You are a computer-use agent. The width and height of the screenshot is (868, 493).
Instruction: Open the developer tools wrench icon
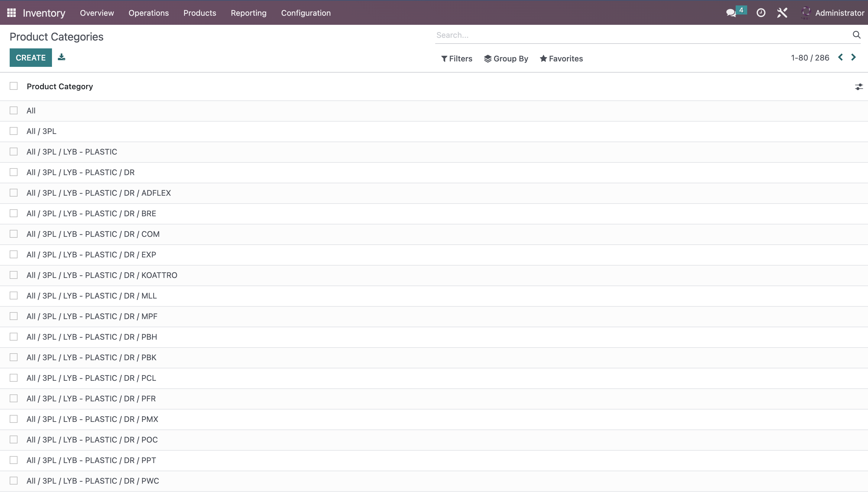pyautogui.click(x=782, y=13)
